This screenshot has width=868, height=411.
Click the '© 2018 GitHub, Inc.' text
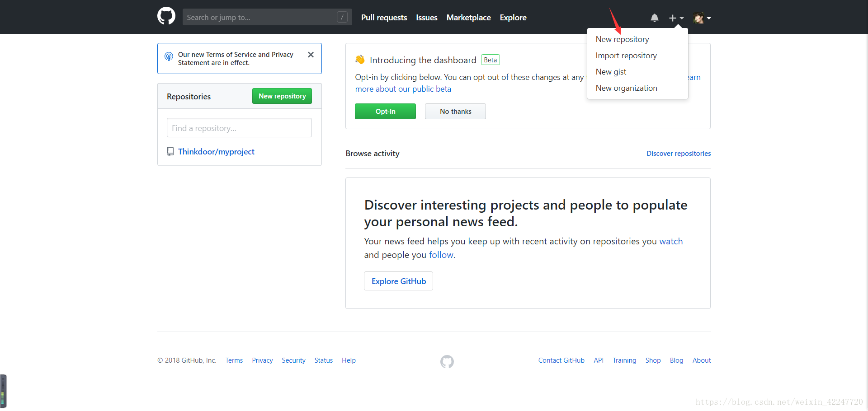[187, 360]
